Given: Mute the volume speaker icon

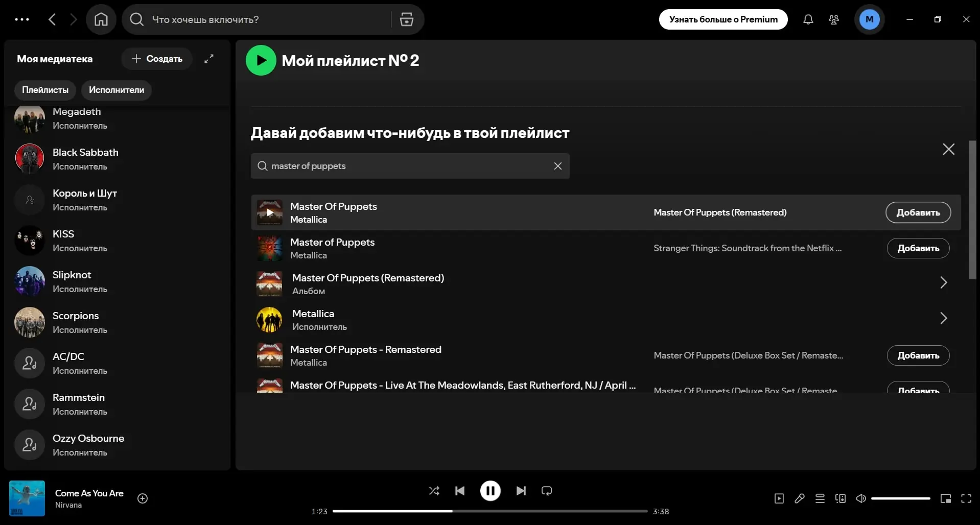Looking at the screenshot, I should click(x=861, y=498).
